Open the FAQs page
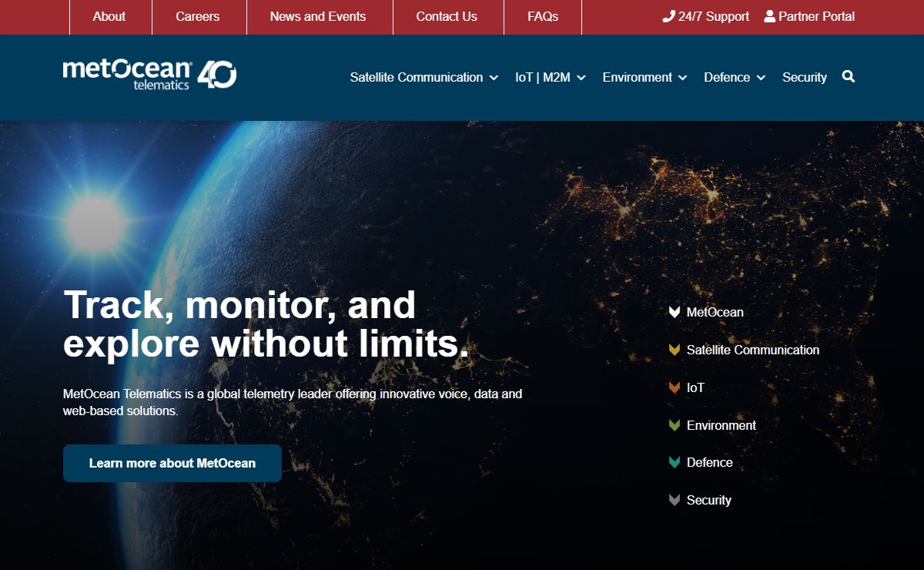The height and width of the screenshot is (570, 924). 543,16
